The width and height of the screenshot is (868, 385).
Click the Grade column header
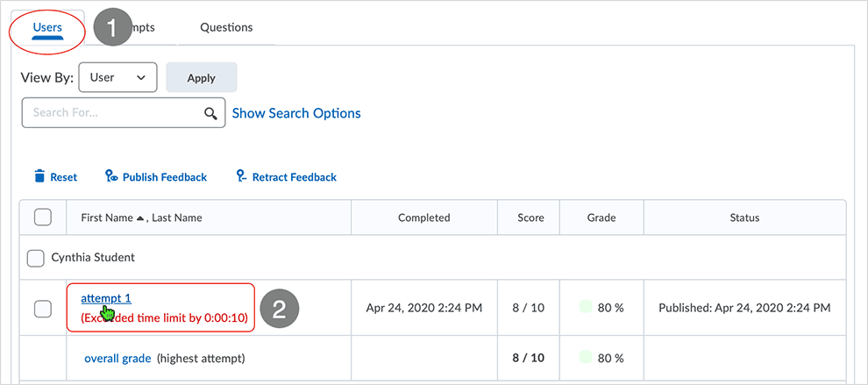click(x=601, y=217)
